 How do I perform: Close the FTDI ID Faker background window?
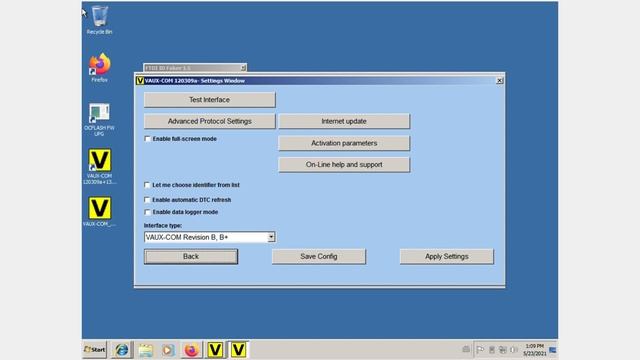(x=243, y=68)
